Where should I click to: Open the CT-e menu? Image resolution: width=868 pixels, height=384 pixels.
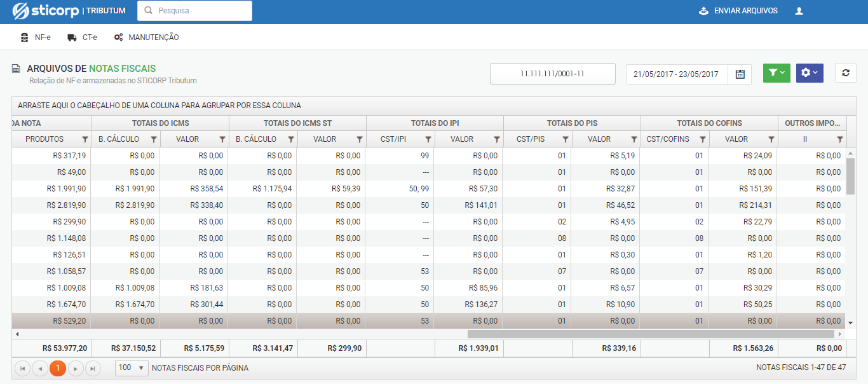pyautogui.click(x=82, y=38)
